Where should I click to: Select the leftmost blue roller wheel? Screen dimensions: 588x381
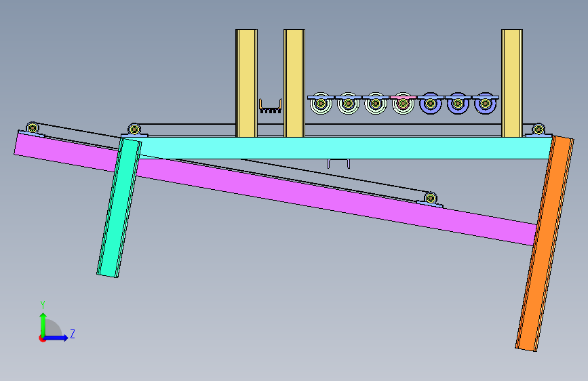click(x=431, y=104)
